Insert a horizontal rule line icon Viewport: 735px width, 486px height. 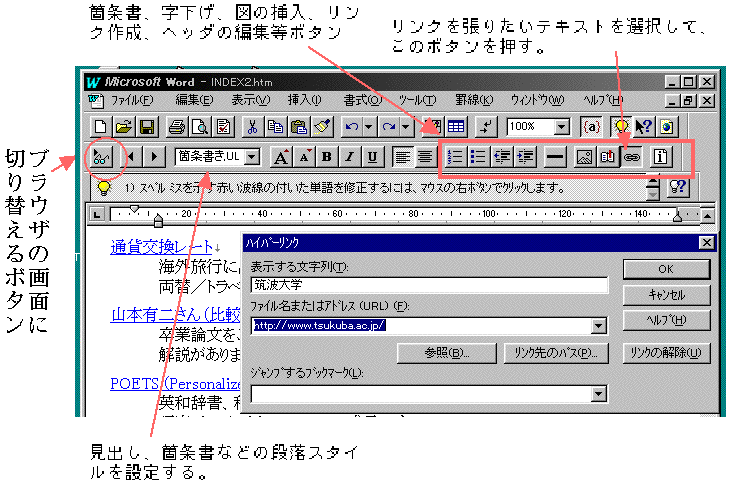[555, 157]
